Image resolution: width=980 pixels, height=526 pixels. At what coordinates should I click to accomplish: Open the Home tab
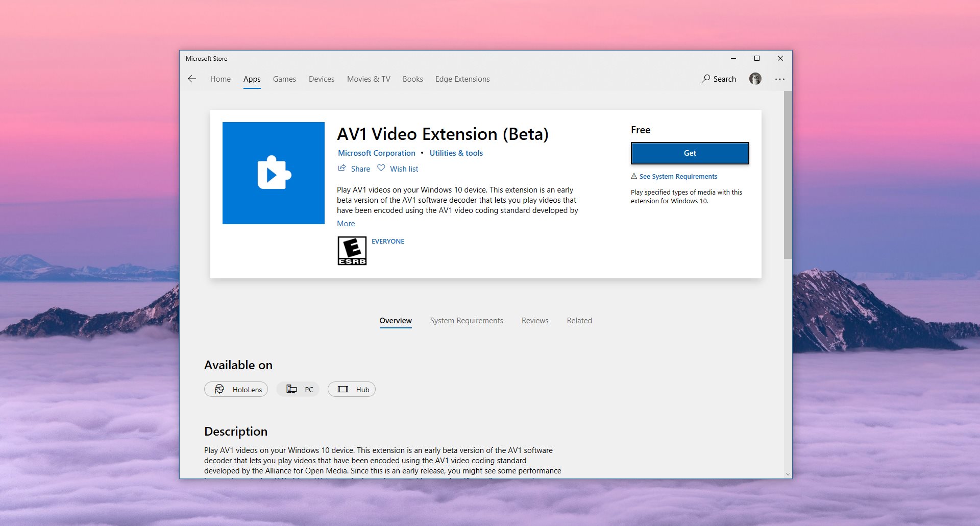[220, 79]
